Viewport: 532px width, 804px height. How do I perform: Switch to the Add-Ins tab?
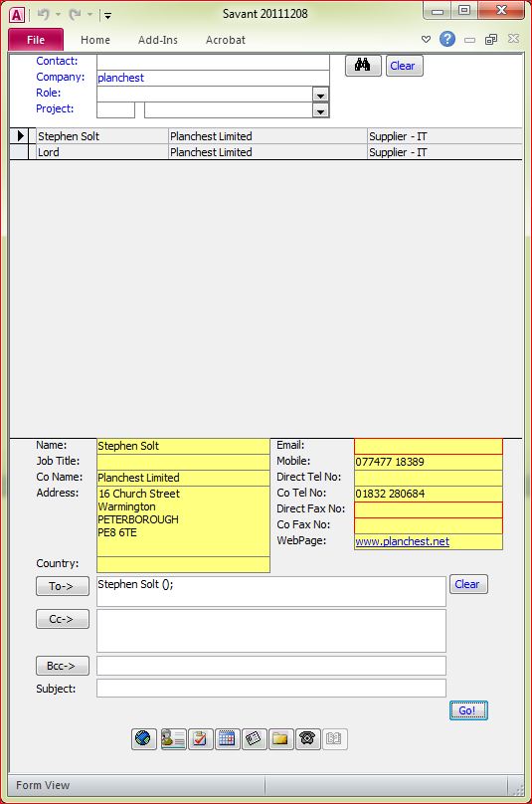pyautogui.click(x=158, y=40)
